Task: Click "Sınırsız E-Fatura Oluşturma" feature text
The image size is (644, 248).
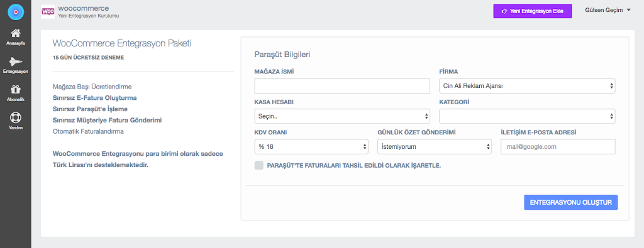Action: tap(95, 98)
